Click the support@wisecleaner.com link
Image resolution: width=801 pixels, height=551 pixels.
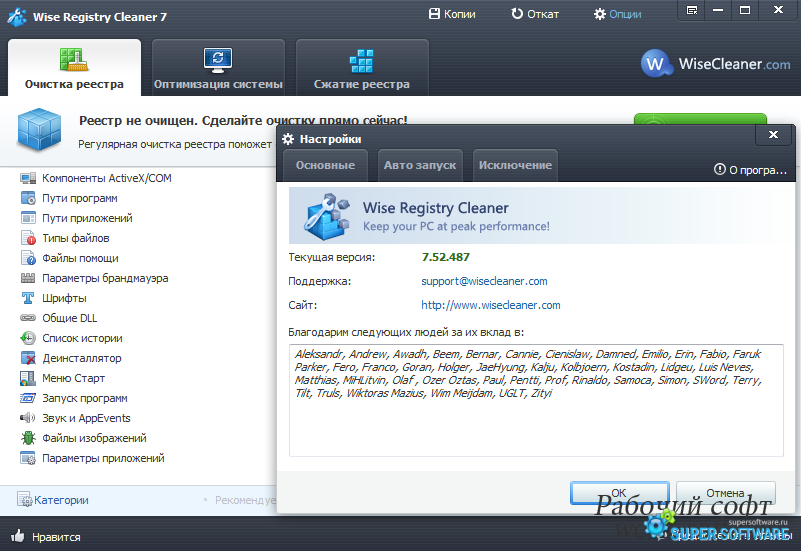(x=484, y=281)
